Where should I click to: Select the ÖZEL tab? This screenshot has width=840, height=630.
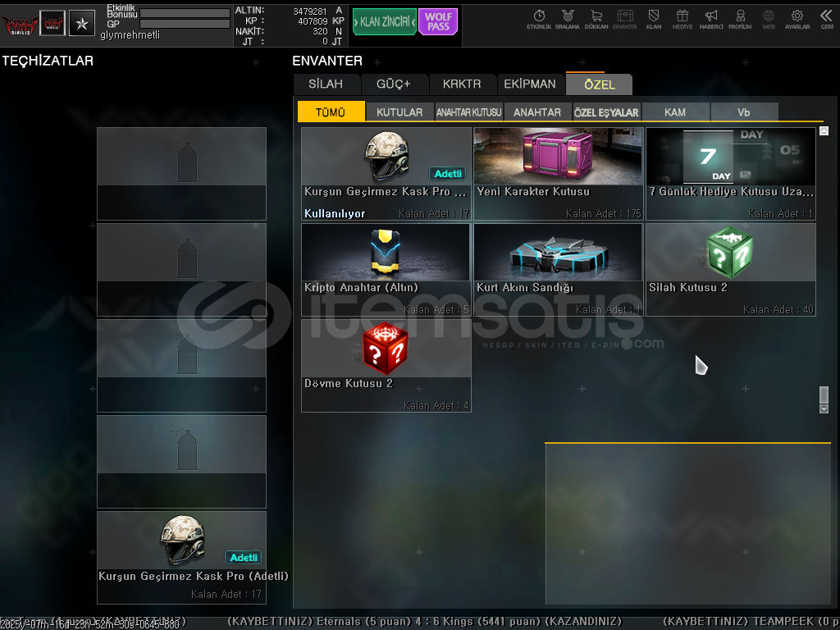(x=600, y=84)
